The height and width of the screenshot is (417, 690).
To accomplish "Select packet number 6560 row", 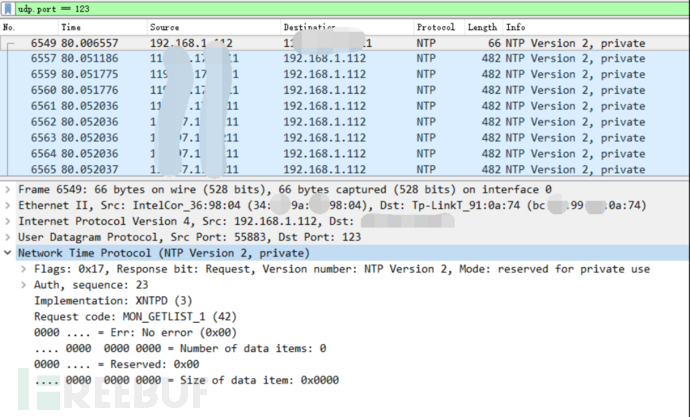I will [x=345, y=90].
